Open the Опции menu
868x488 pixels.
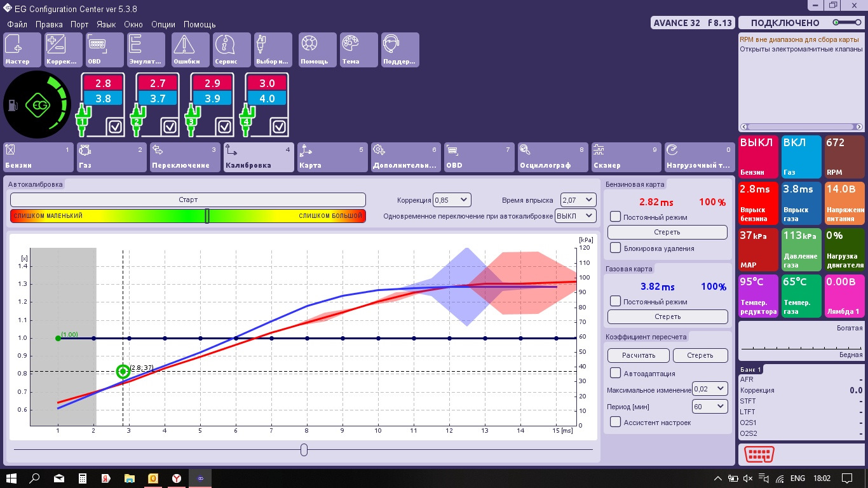[x=163, y=25]
